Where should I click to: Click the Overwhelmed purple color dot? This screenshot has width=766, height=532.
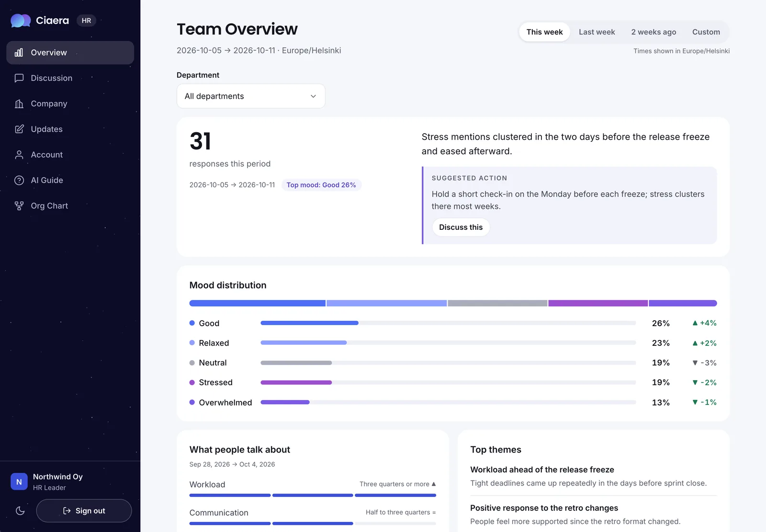click(x=192, y=402)
